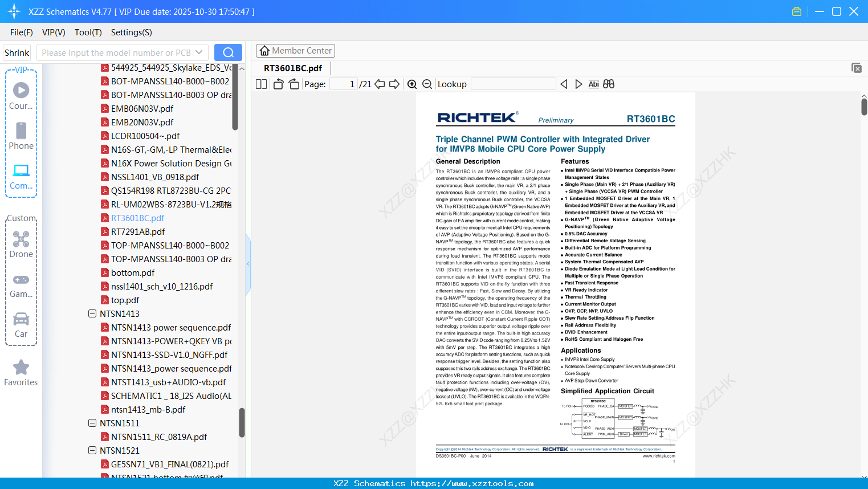Select the Phone category icon

21,136
